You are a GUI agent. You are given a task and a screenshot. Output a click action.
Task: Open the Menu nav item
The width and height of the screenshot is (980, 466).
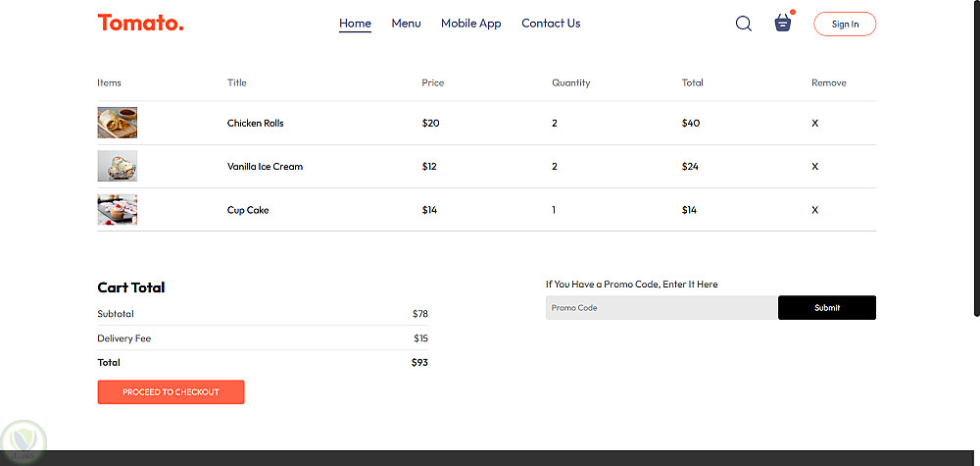pyautogui.click(x=406, y=24)
